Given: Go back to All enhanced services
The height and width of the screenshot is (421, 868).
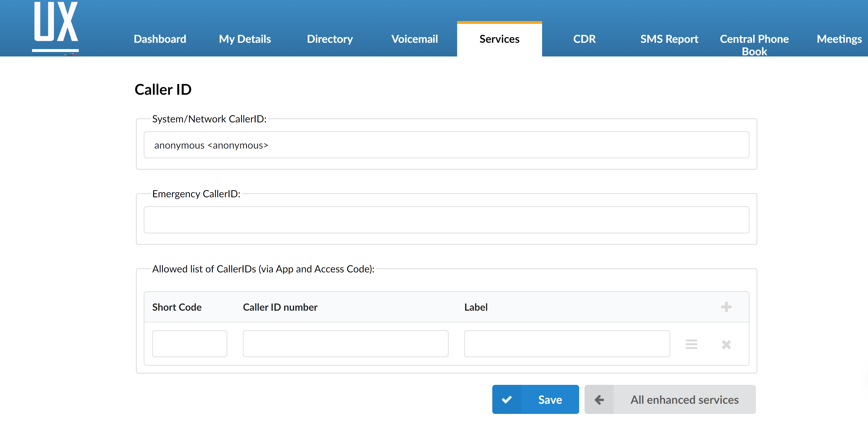Looking at the screenshot, I should [x=670, y=400].
